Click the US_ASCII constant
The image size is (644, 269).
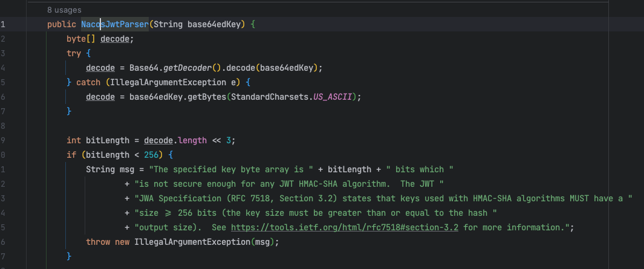click(333, 97)
